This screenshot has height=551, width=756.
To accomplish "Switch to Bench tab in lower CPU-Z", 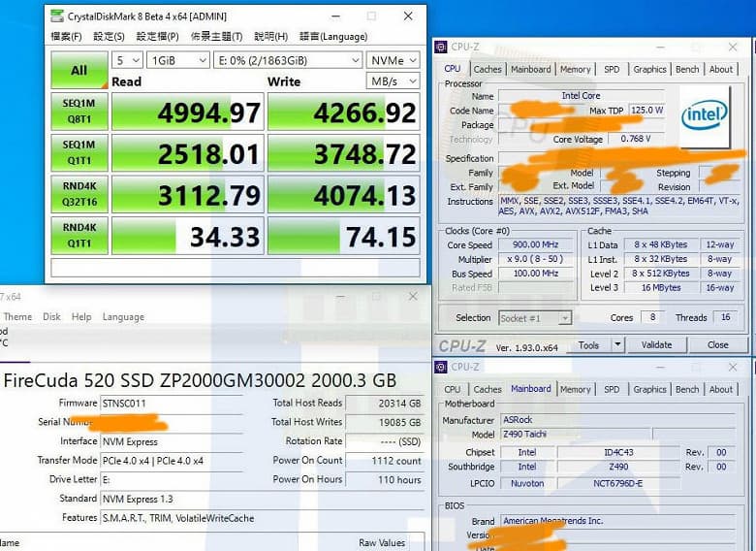I will point(687,389).
